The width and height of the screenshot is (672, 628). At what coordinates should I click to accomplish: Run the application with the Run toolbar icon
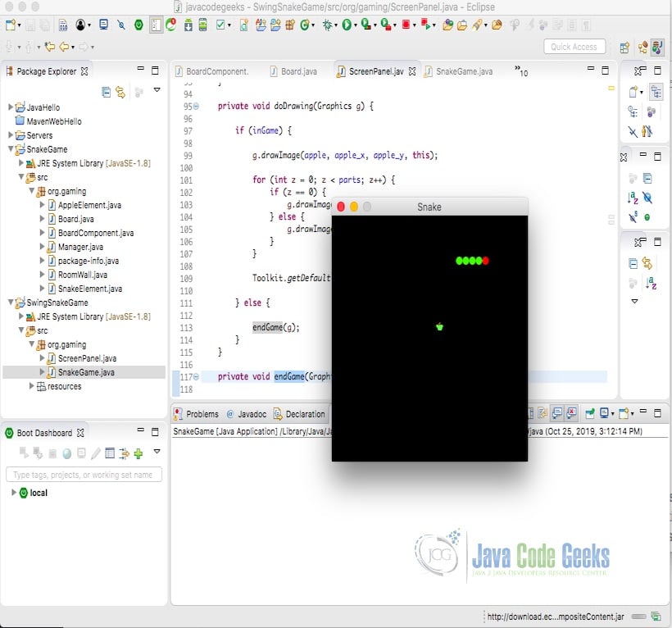click(345, 25)
